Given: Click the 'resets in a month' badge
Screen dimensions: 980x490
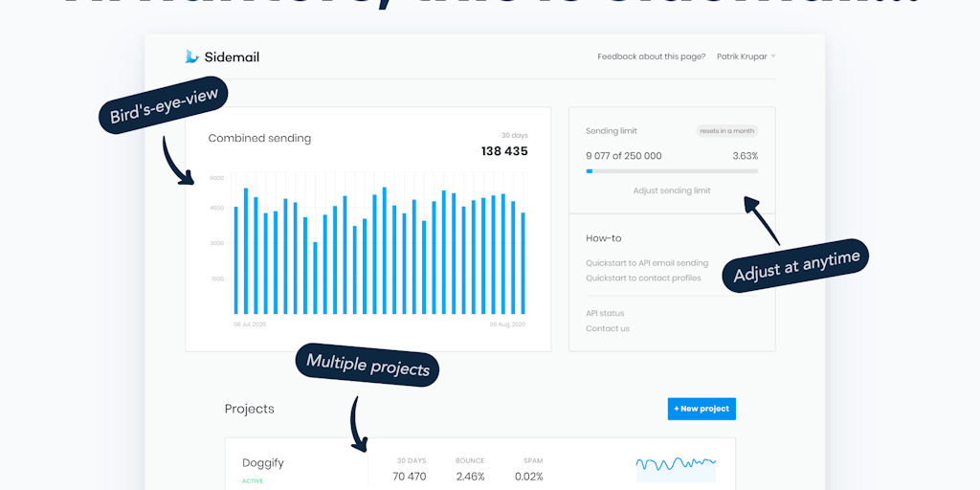Looking at the screenshot, I should coord(727,131).
